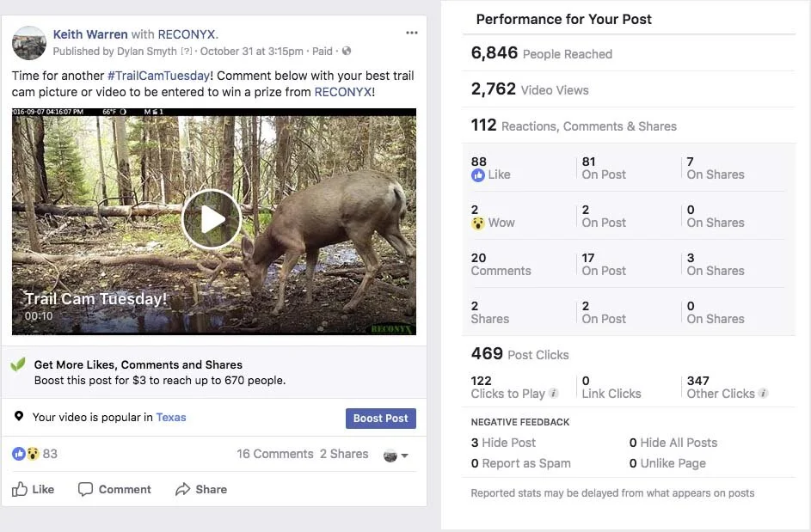Screen dimensions: 811x532
Task: Select the 0 Hide All Posts entry
Action: (673, 443)
